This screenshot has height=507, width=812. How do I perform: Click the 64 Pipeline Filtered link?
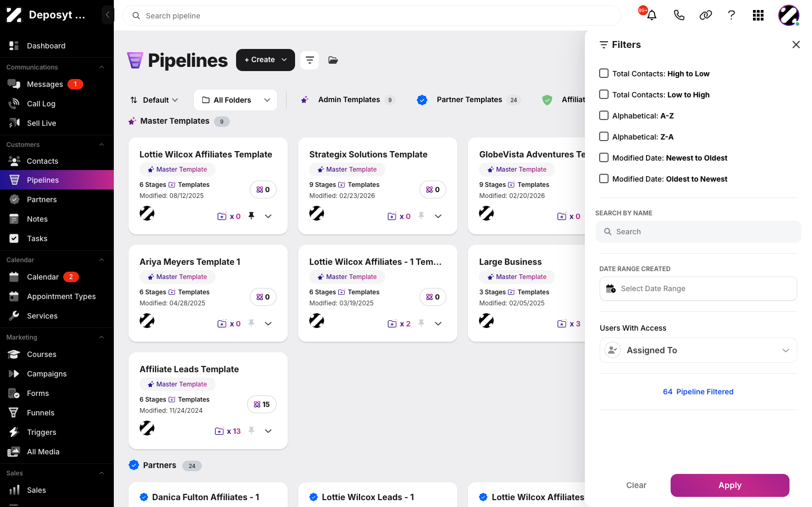[698, 392]
